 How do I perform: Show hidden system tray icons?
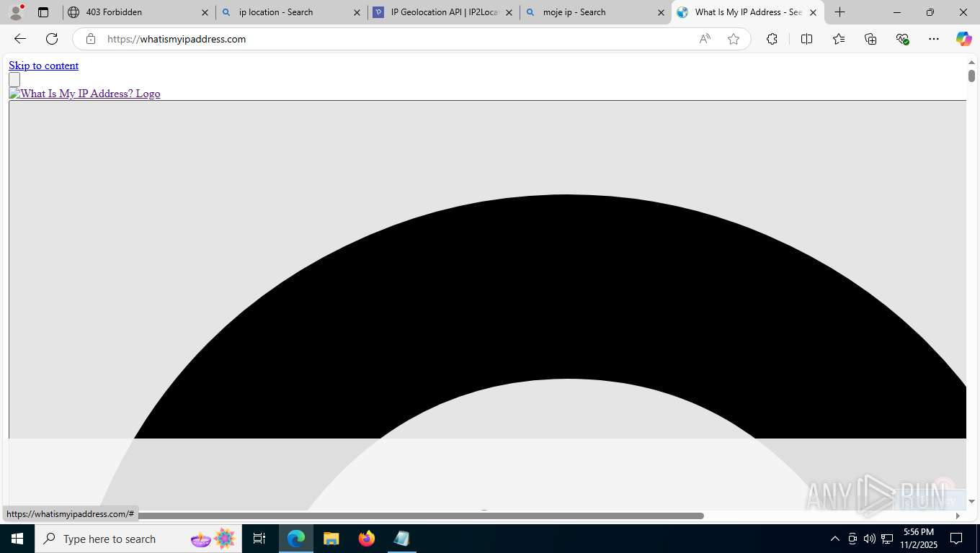click(x=835, y=539)
